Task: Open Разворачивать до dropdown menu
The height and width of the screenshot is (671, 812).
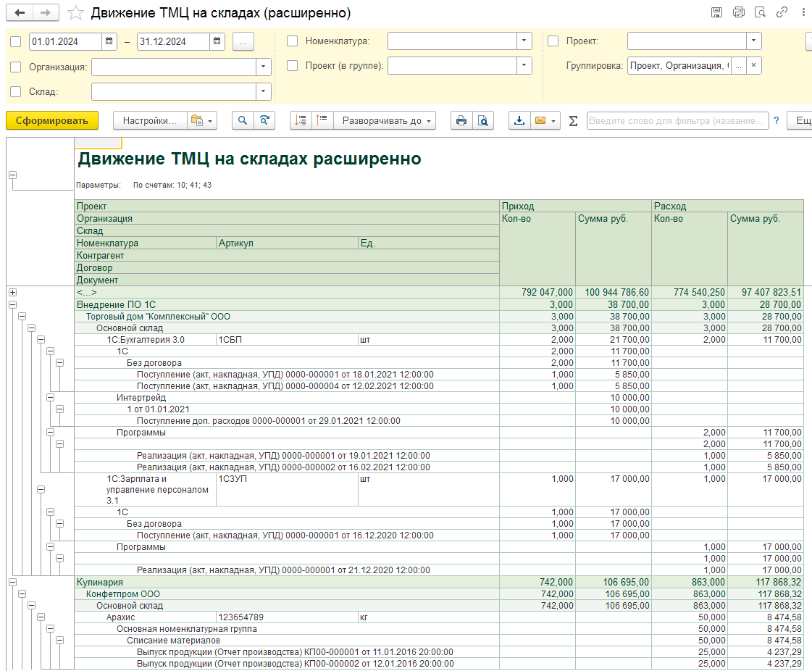Action: pyautogui.click(x=385, y=121)
